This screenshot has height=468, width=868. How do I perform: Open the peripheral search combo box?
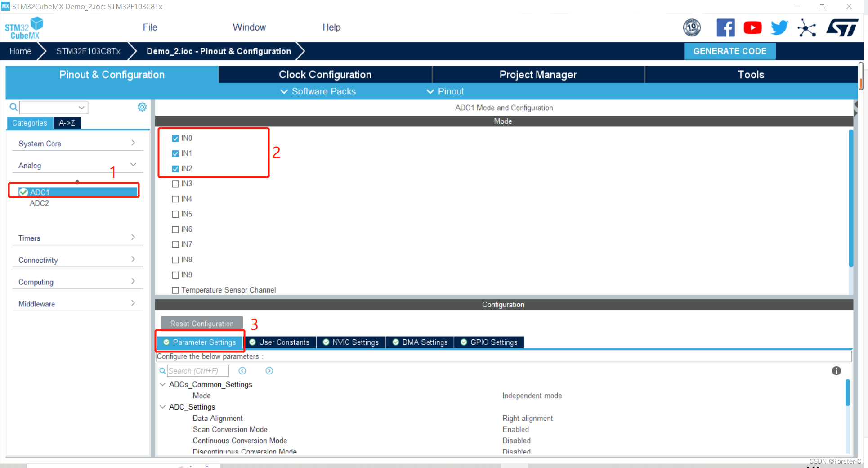54,107
